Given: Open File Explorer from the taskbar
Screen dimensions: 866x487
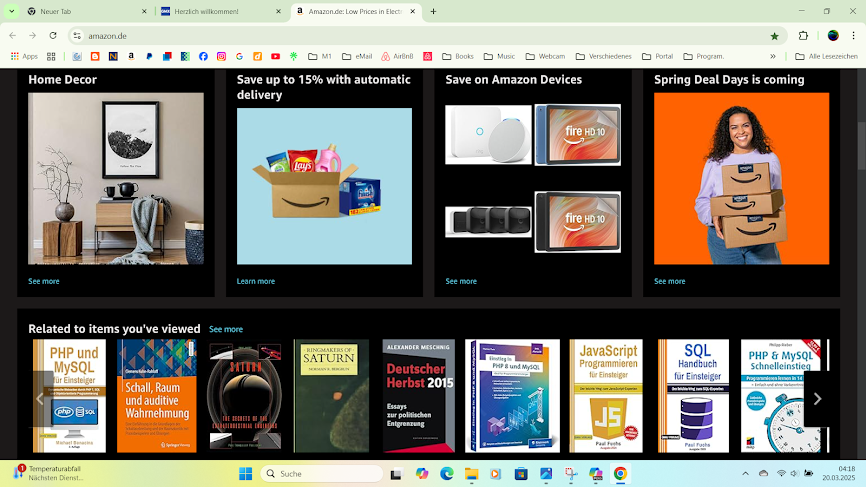Looking at the screenshot, I should [x=471, y=474].
